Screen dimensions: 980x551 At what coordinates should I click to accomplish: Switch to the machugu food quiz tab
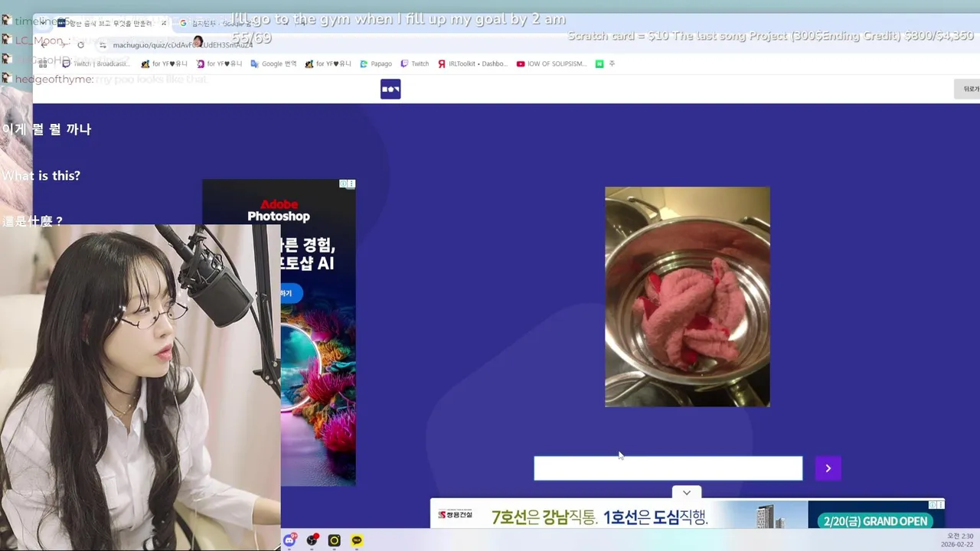pyautogui.click(x=111, y=23)
